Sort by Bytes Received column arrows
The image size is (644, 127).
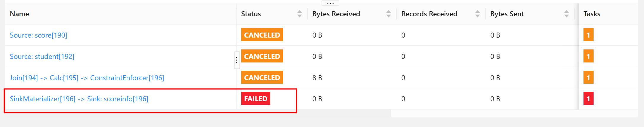(388, 14)
